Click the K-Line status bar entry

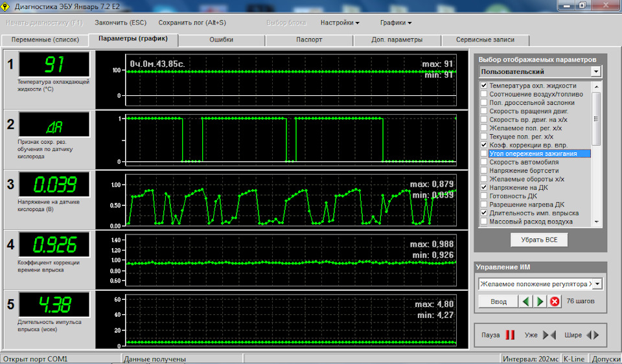point(574,359)
